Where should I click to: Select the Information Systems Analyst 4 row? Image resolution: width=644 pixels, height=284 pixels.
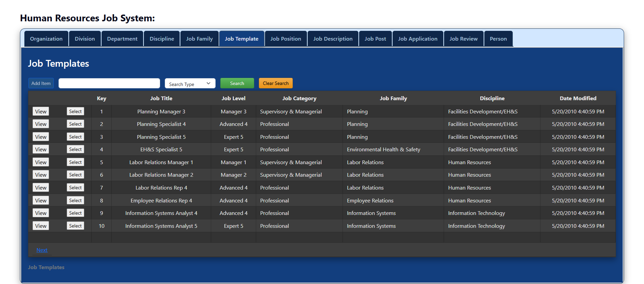click(x=75, y=213)
